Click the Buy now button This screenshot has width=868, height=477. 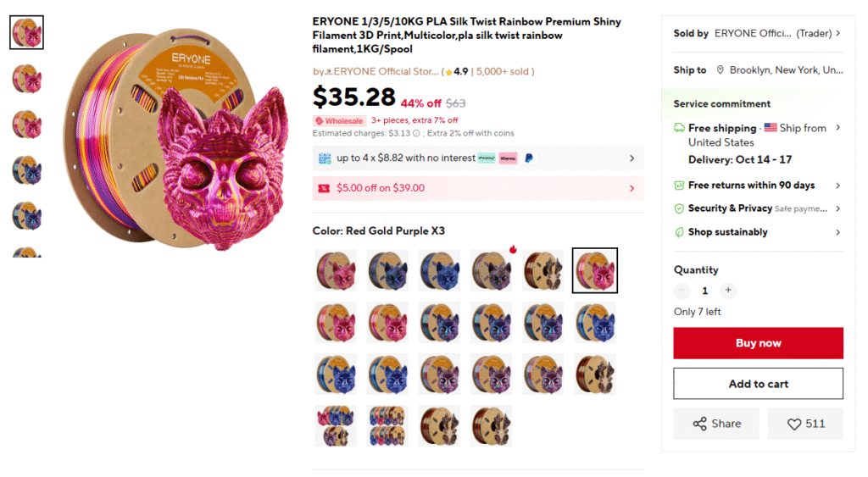(x=758, y=343)
